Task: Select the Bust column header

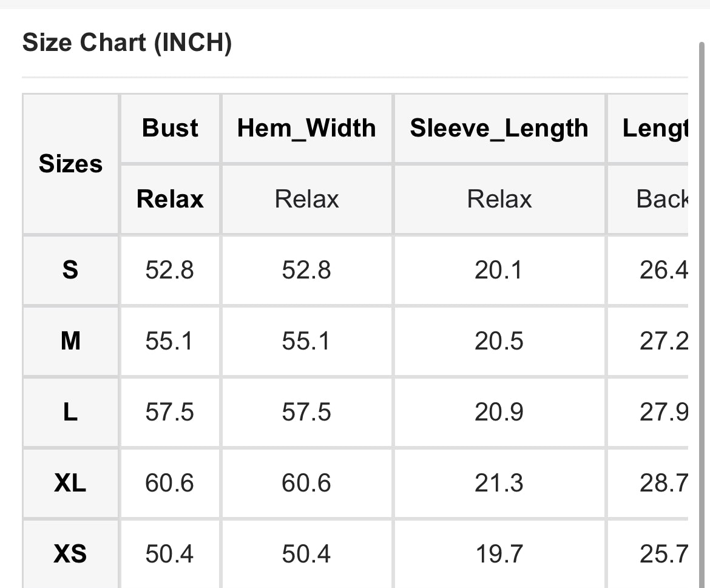Action: click(170, 128)
